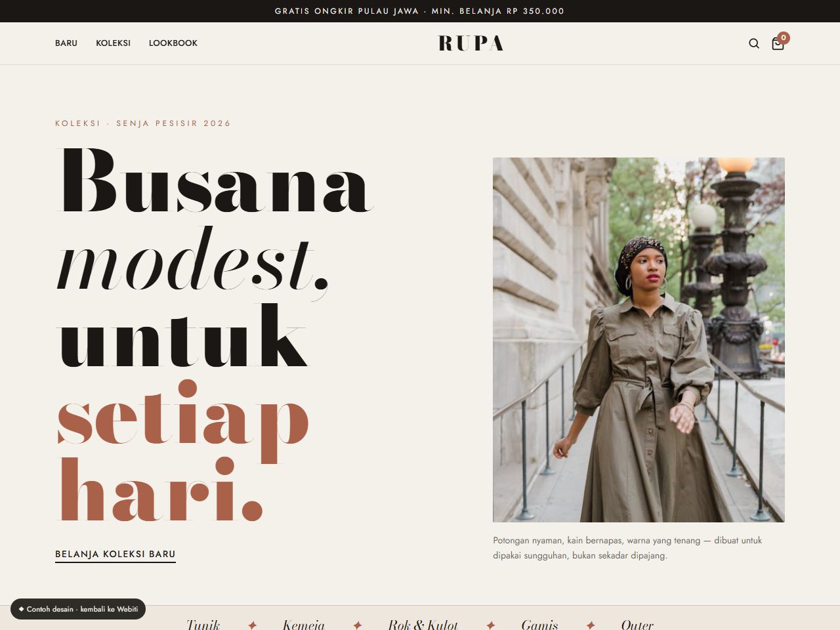Click the 'Busana' headline word
This screenshot has height=630, width=840.
(x=215, y=180)
